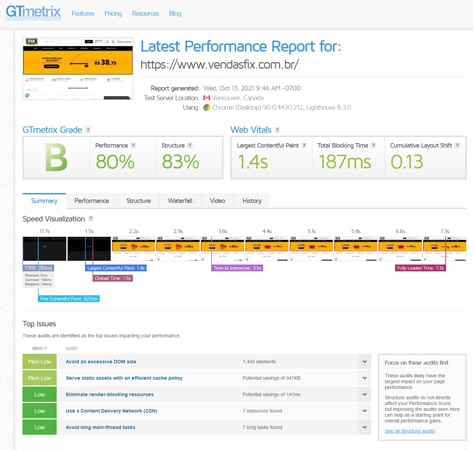Expand the excessive DOM size row chevron
This screenshot has height=450, width=473.
point(365,362)
